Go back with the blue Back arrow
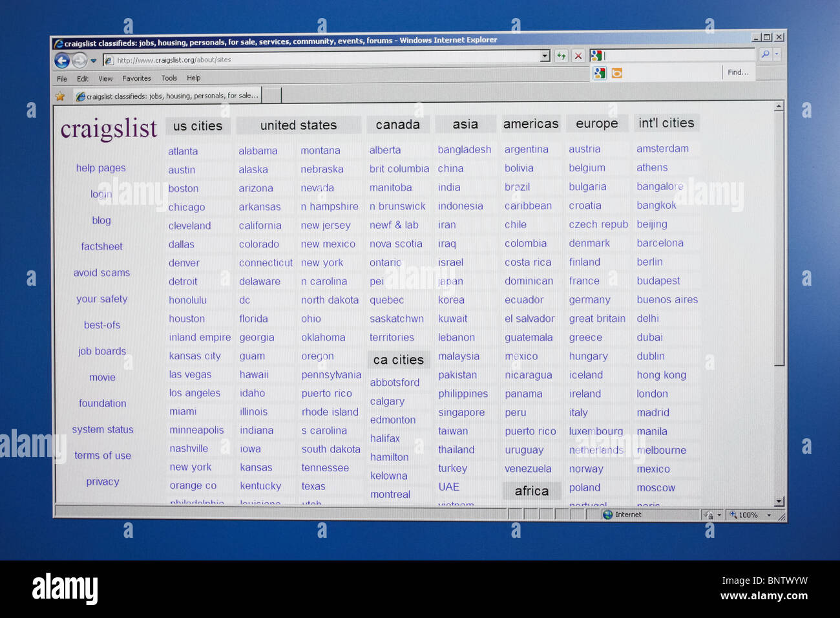This screenshot has height=618, width=840. (x=62, y=61)
